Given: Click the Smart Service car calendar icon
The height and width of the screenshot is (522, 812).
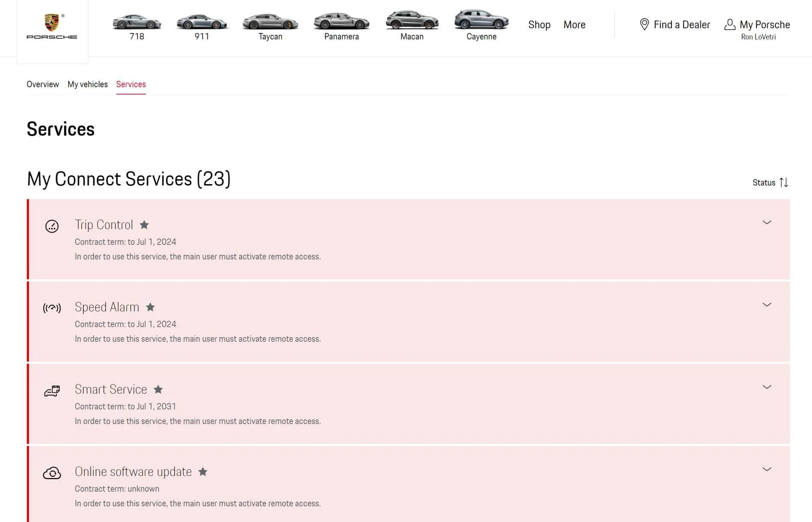Looking at the screenshot, I should [x=52, y=390].
